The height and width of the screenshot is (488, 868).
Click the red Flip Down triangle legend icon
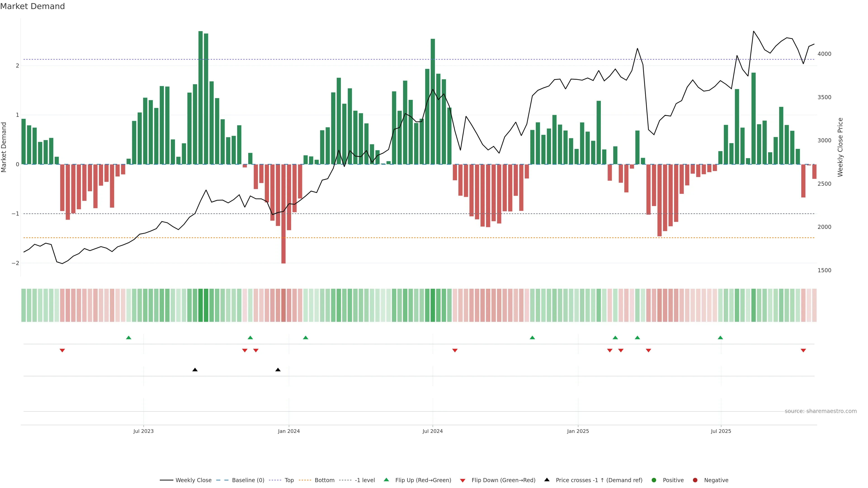pos(463,480)
